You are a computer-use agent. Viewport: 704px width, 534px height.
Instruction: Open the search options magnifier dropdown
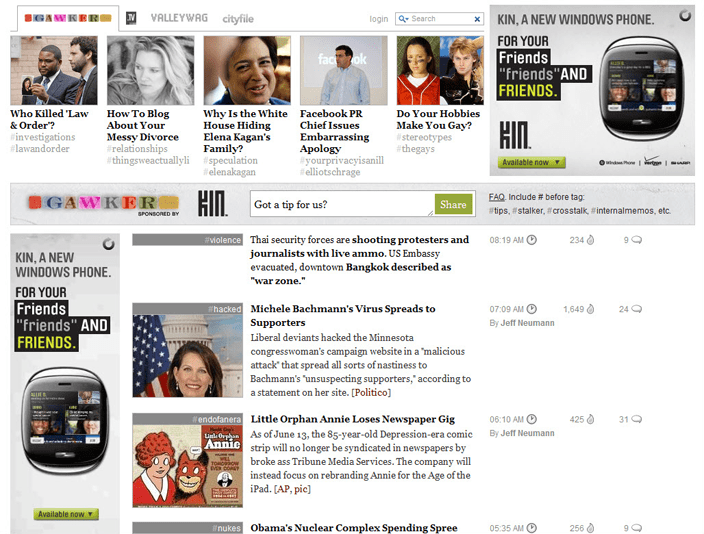pyautogui.click(x=403, y=19)
